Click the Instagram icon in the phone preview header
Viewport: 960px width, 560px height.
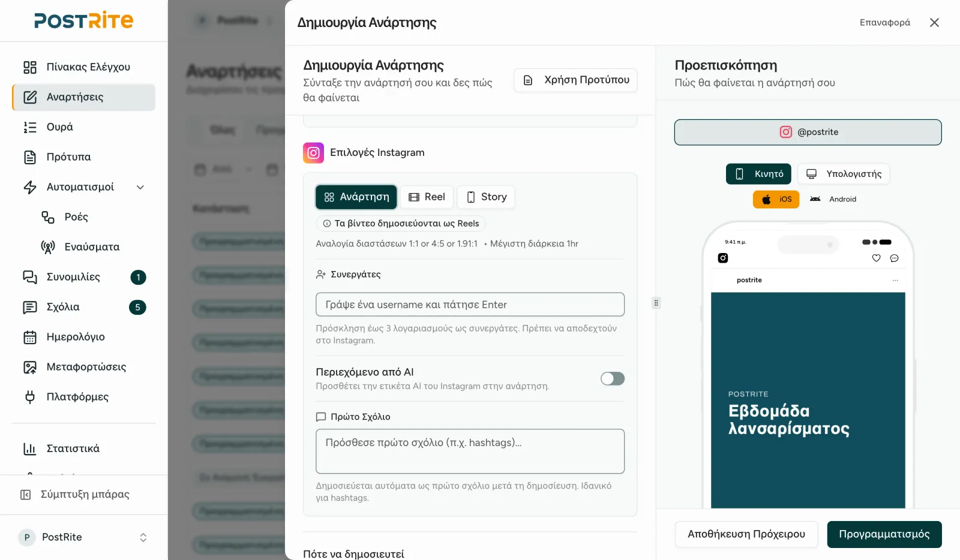tap(723, 258)
